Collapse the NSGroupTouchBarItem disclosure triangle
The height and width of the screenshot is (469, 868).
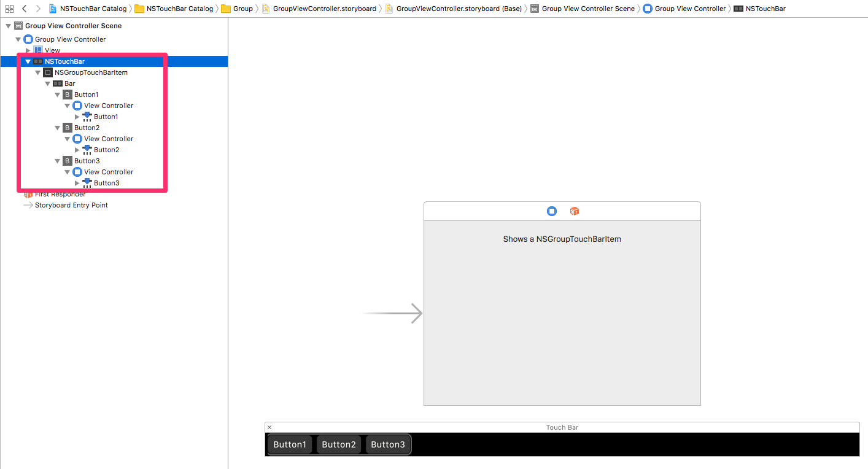point(38,72)
